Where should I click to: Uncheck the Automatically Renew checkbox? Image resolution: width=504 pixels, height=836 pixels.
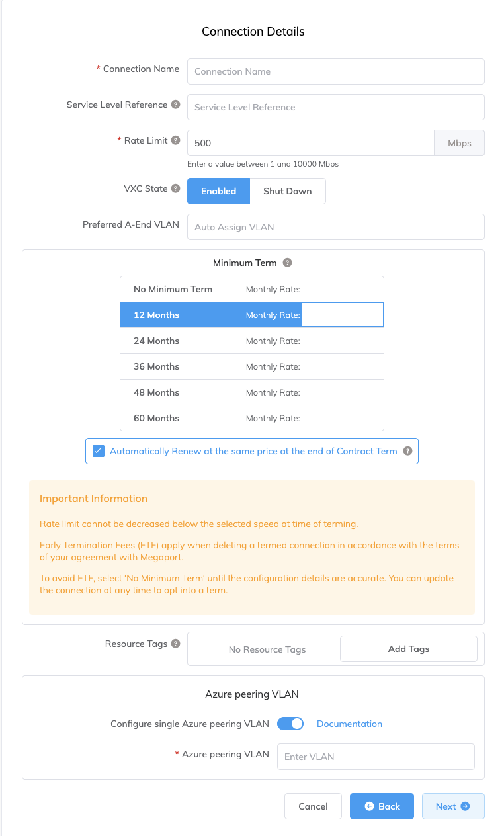98,450
